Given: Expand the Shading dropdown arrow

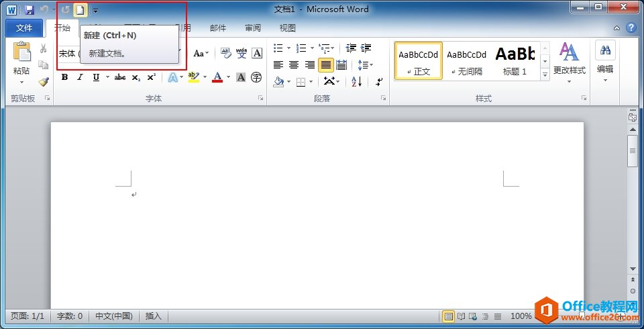Looking at the screenshot, I should 288,82.
